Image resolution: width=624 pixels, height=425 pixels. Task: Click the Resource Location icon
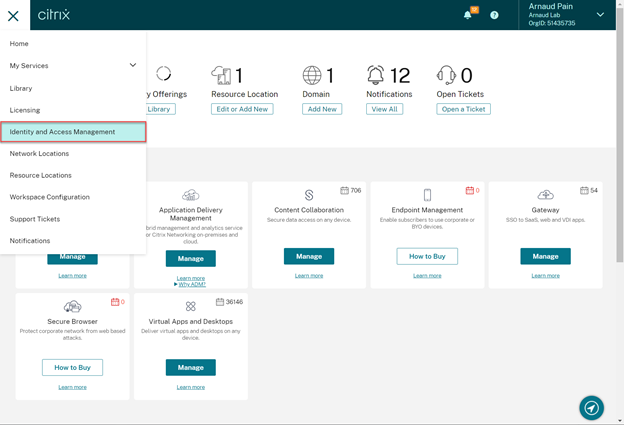pos(221,76)
